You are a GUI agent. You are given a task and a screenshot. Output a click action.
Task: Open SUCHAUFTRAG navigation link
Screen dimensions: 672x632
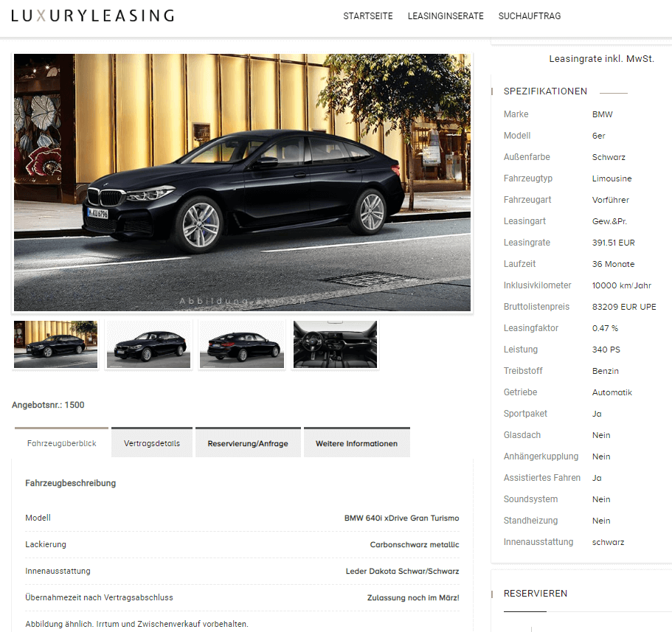[x=530, y=16]
